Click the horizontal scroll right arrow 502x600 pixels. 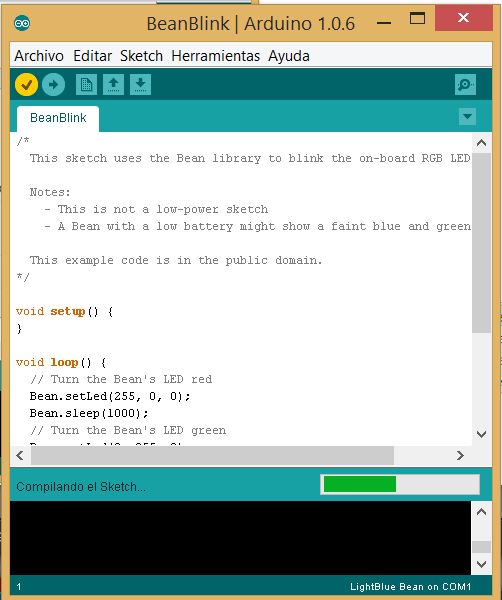pos(460,455)
